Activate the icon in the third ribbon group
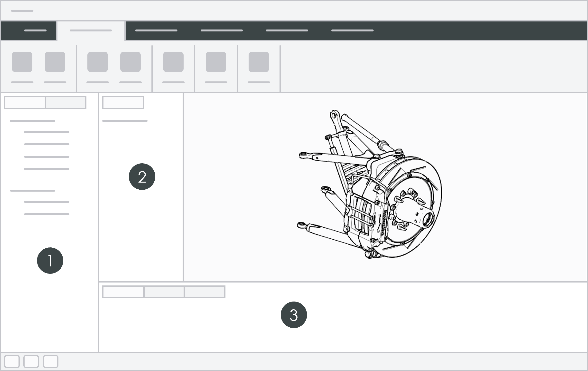Image resolution: width=588 pixels, height=371 pixels. (173, 62)
